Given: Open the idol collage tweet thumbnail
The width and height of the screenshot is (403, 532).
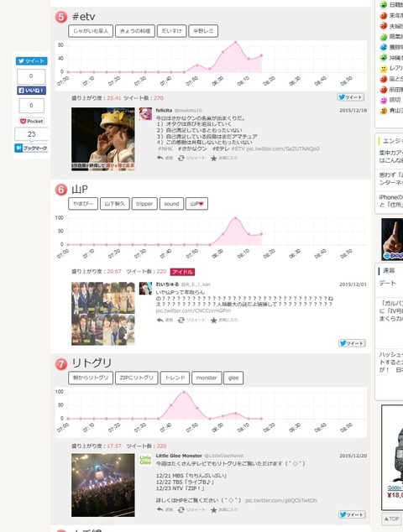Looking at the screenshot, I should [x=103, y=314].
